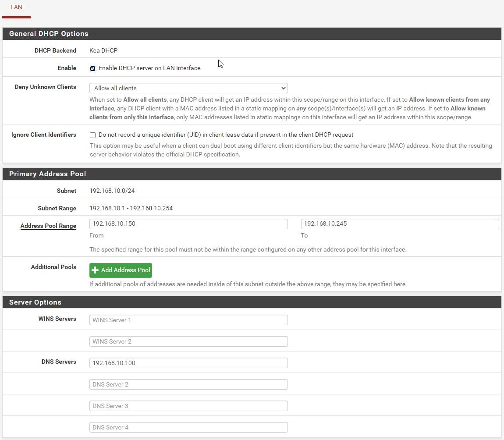The image size is (504, 440).
Task: Click the underlined Address Pool Range label
Action: 48,226
